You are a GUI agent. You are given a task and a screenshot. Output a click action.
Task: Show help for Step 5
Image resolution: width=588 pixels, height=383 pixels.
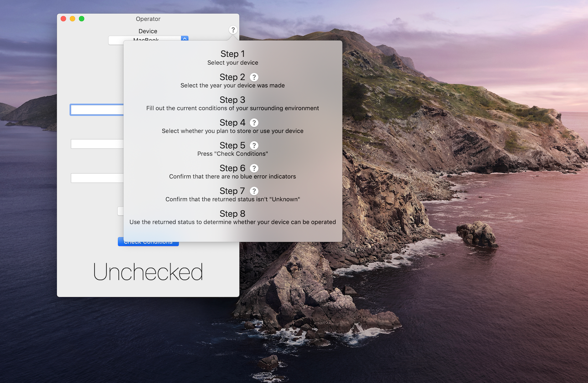coord(254,146)
